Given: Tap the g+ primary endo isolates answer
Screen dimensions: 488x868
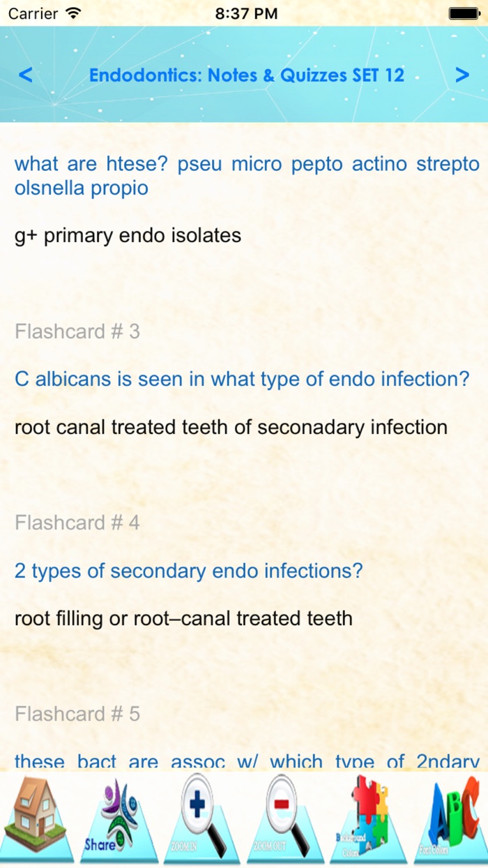Looking at the screenshot, I should tap(127, 235).
